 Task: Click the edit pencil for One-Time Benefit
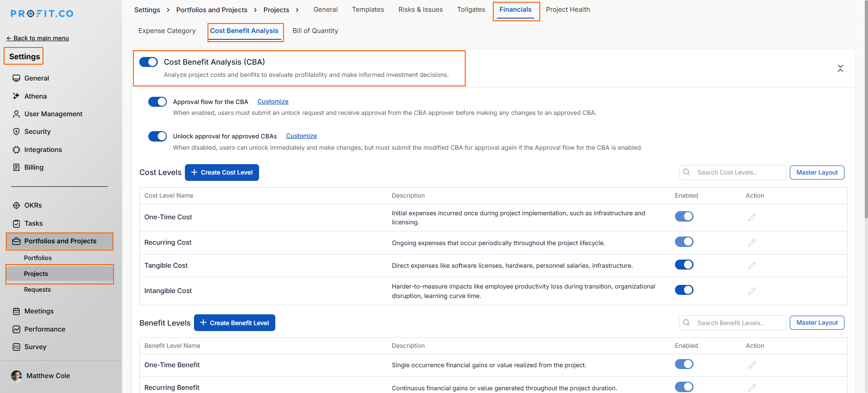point(751,365)
